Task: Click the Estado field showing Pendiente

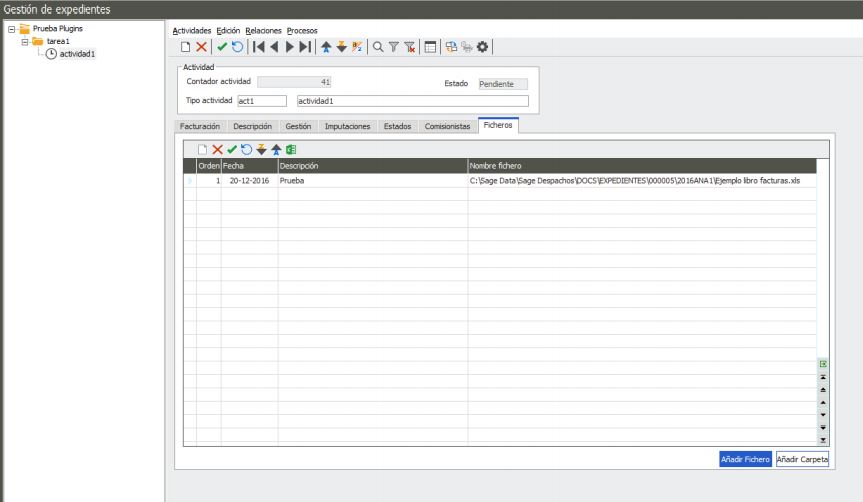Action: tap(502, 84)
